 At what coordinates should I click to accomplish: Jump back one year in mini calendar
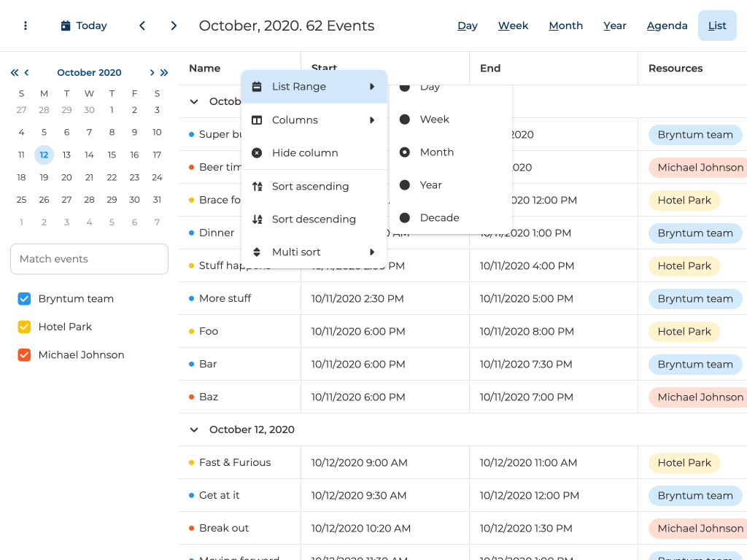[15, 72]
